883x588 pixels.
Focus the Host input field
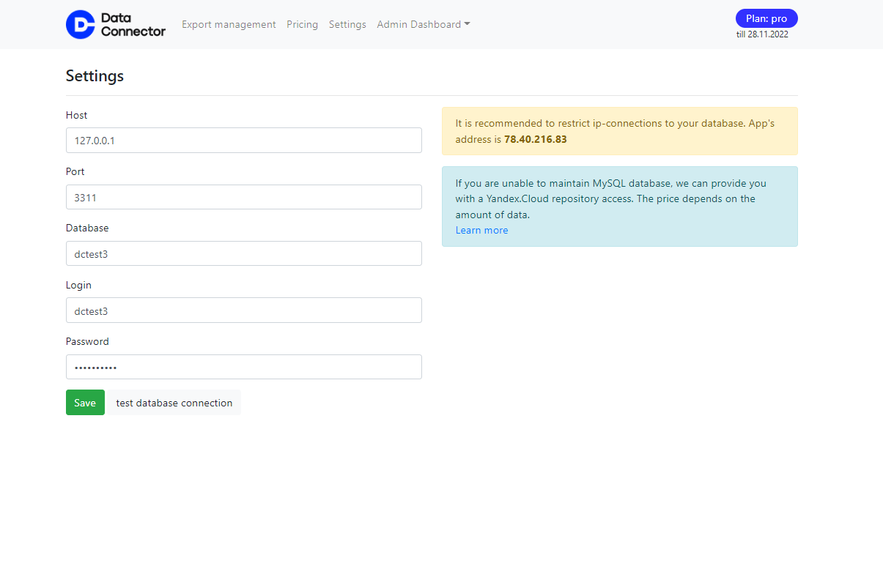point(243,141)
